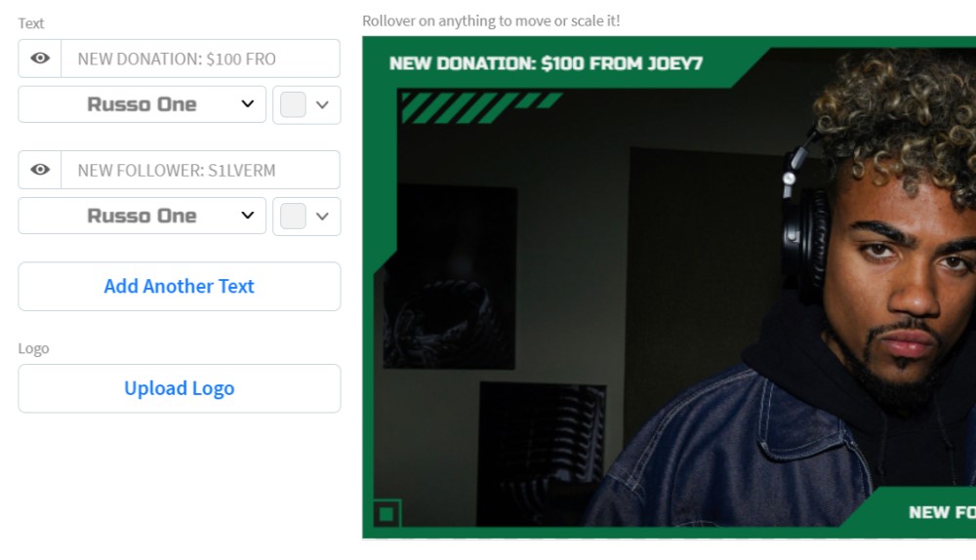
Task: Select the small green square corner icon
Action: click(x=386, y=514)
